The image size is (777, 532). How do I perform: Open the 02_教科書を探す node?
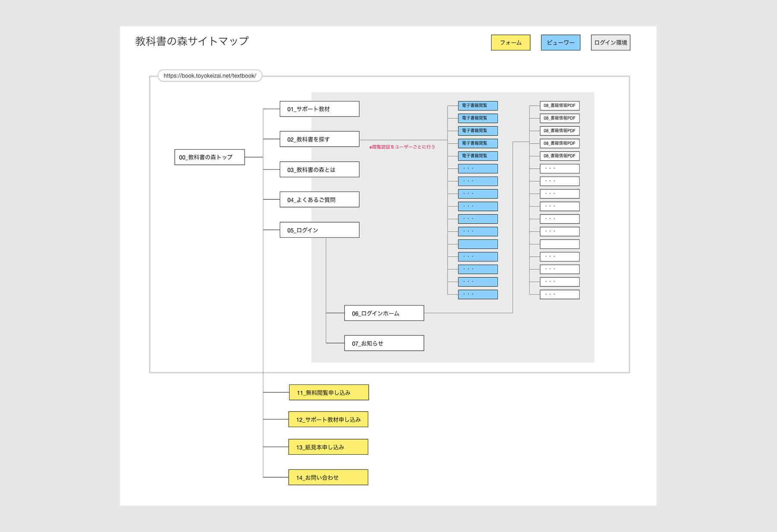coord(319,139)
